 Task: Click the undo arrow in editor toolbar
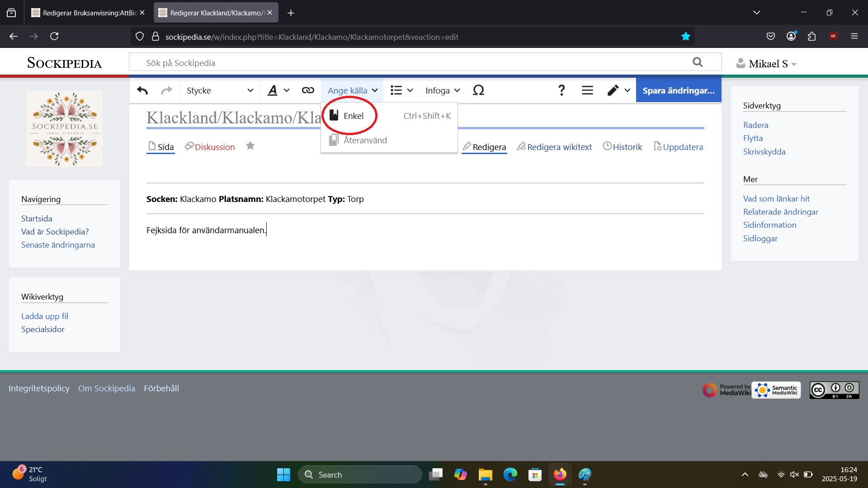point(142,90)
